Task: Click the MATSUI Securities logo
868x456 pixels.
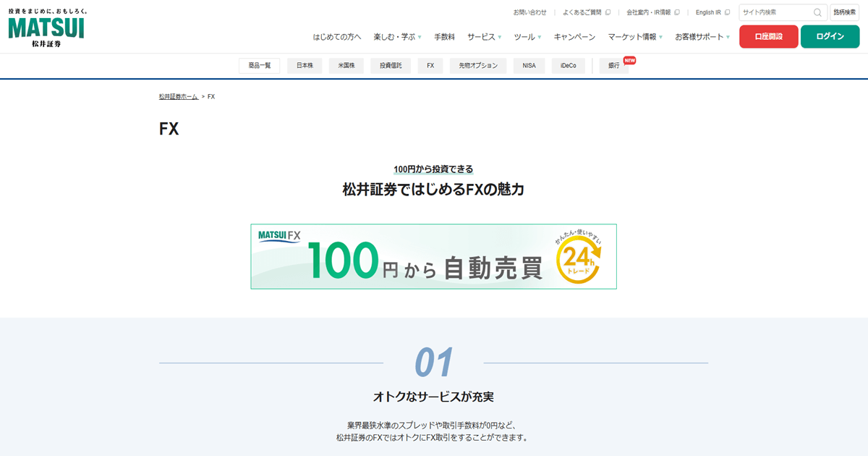Action: coord(46,29)
